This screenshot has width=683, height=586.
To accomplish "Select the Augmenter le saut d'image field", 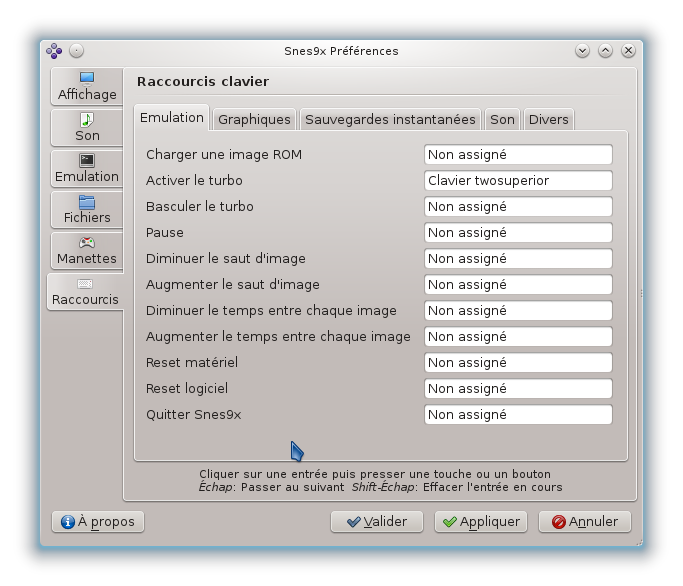I will [518, 285].
